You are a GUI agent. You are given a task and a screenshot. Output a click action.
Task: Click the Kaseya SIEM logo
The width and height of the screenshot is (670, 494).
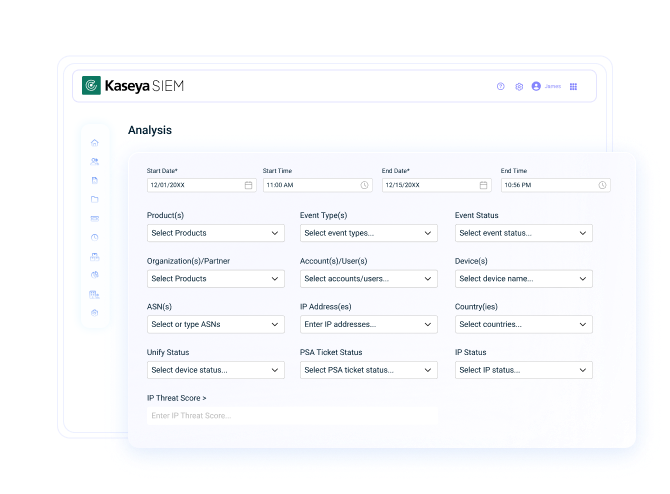tap(133, 86)
